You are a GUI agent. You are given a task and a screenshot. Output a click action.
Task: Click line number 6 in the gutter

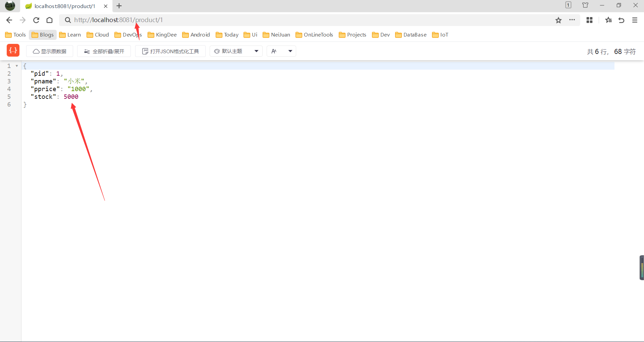tap(9, 105)
